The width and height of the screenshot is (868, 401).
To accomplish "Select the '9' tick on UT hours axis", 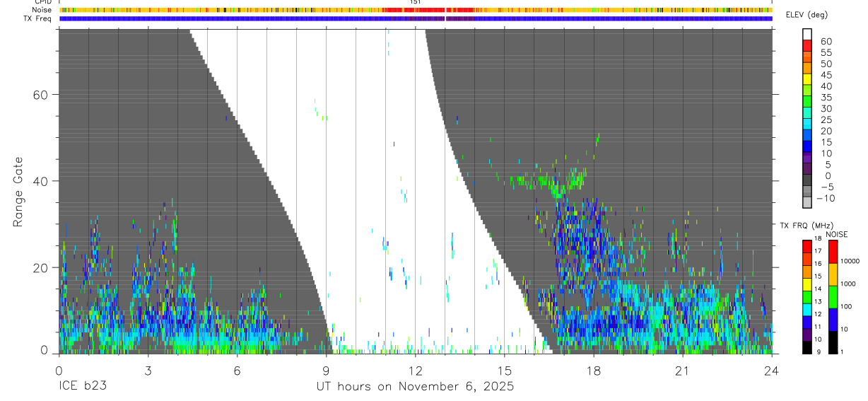I will coord(326,370).
